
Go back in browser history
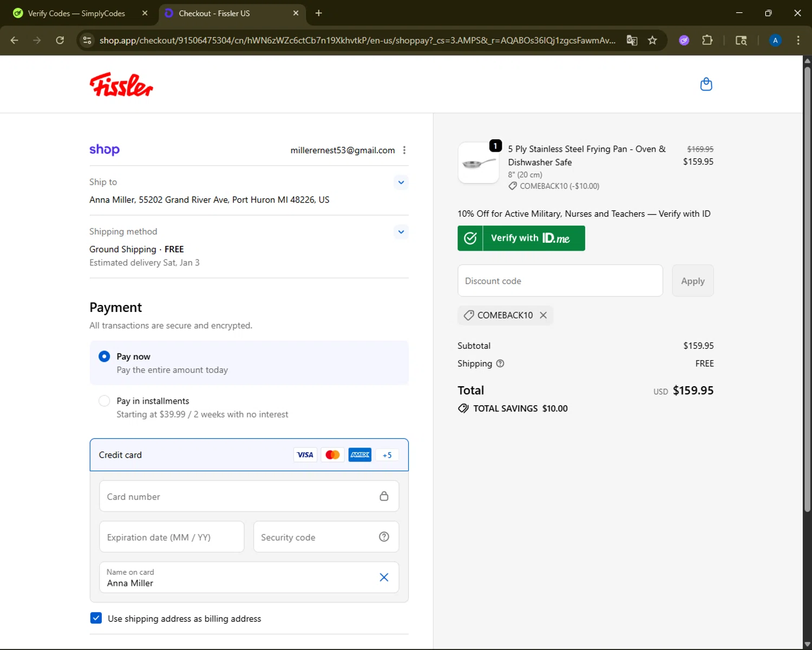click(15, 40)
